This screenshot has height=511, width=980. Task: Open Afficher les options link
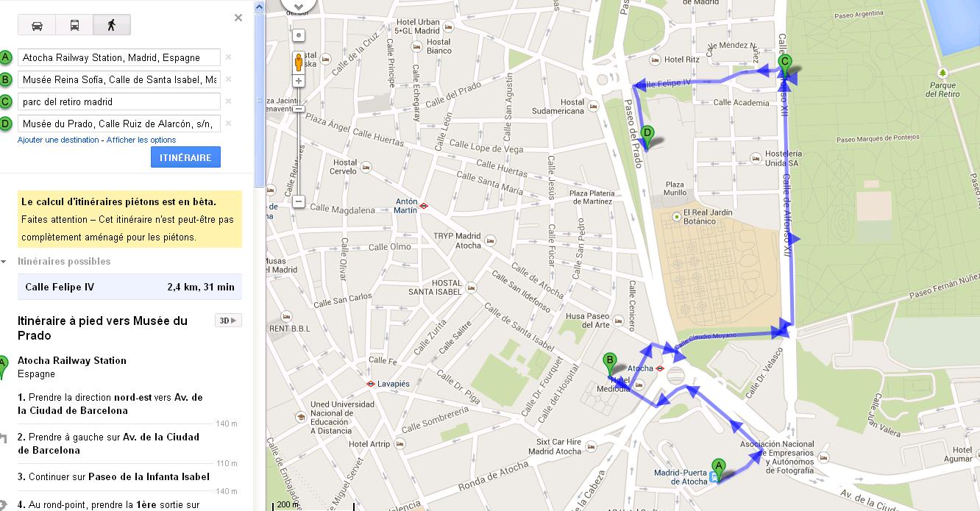click(141, 140)
